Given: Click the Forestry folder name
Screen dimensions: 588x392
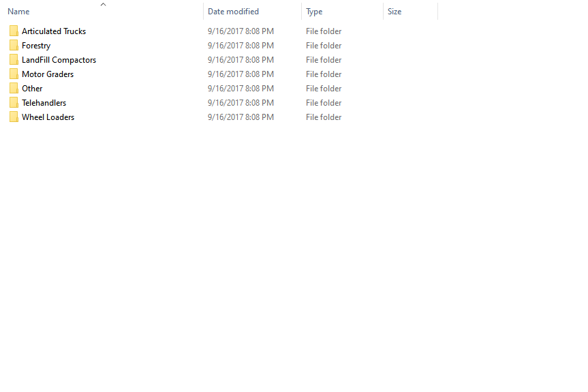Looking at the screenshot, I should point(36,46).
